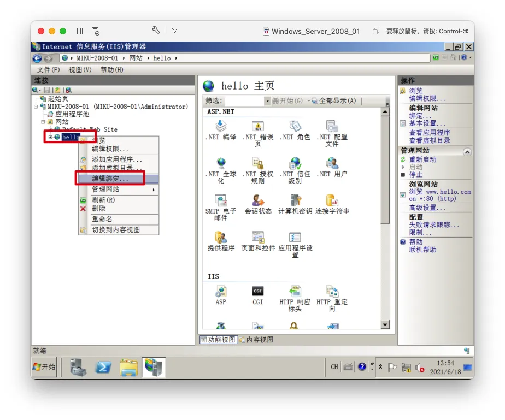Open the 文件(F) menu

48,70
